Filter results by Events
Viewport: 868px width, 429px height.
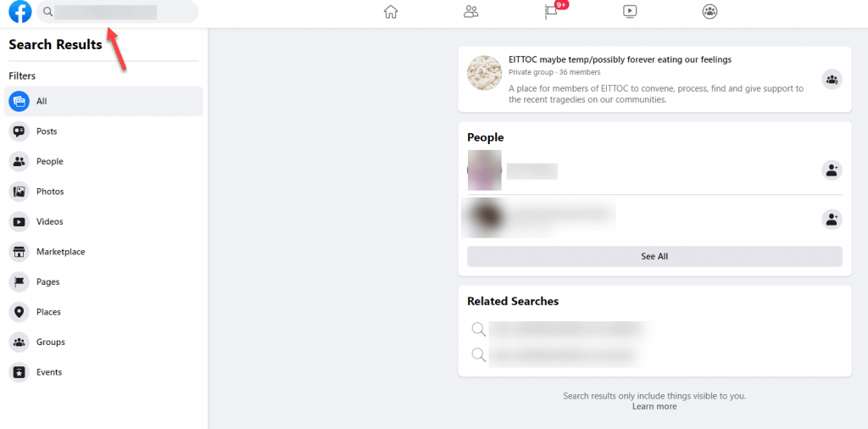coord(103,372)
